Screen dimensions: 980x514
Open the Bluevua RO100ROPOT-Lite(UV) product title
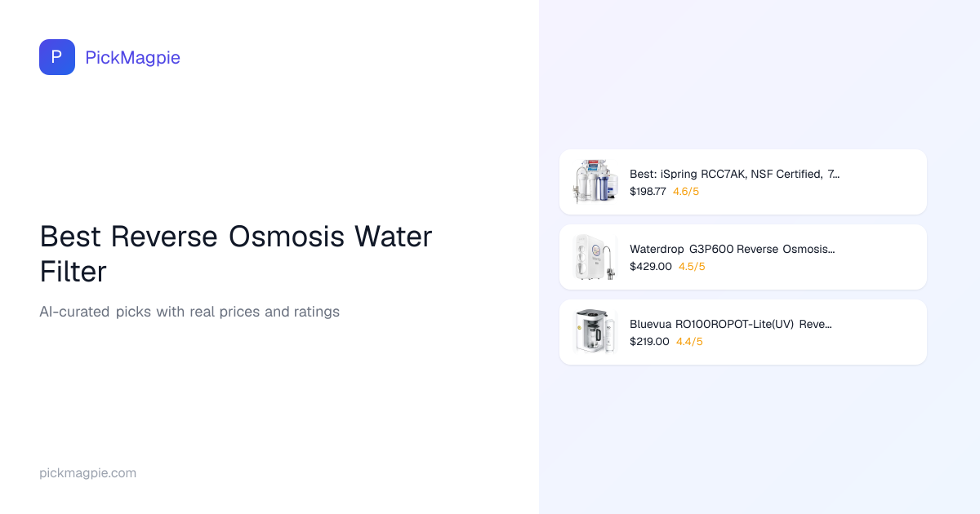click(730, 324)
